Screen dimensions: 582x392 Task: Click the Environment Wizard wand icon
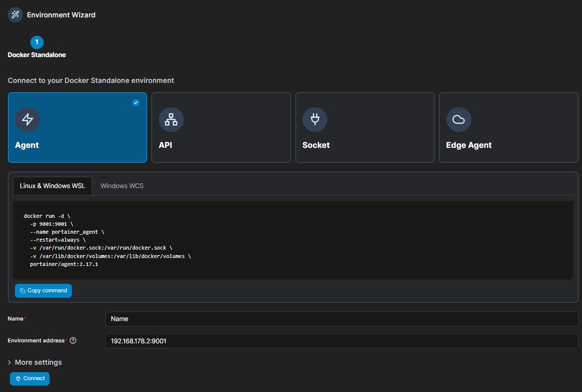15,15
